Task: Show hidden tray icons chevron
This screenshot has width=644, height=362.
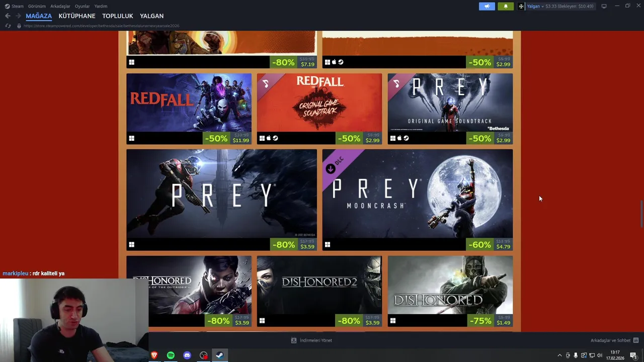Action: (x=559, y=355)
